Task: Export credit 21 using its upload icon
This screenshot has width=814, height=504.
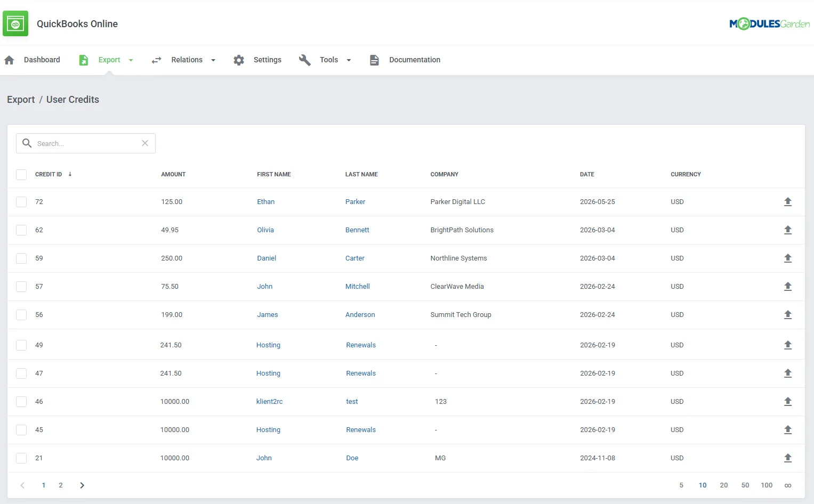Action: pos(788,458)
